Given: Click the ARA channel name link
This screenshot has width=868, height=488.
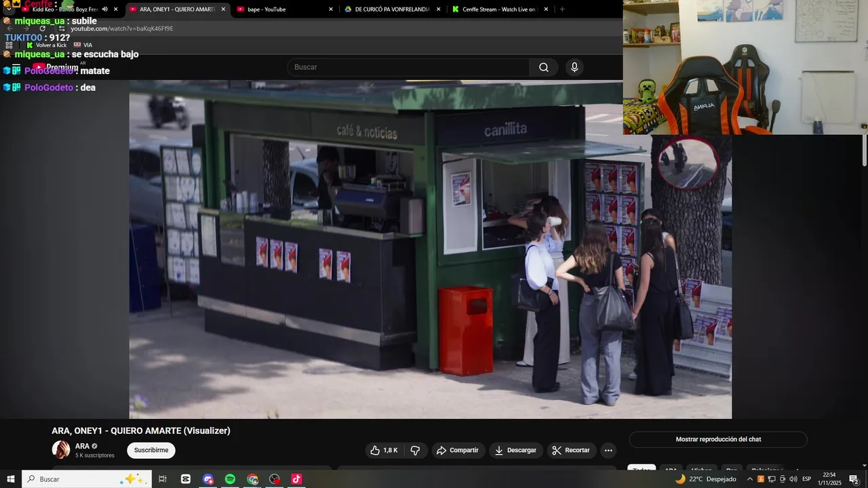Looking at the screenshot, I should (x=81, y=446).
